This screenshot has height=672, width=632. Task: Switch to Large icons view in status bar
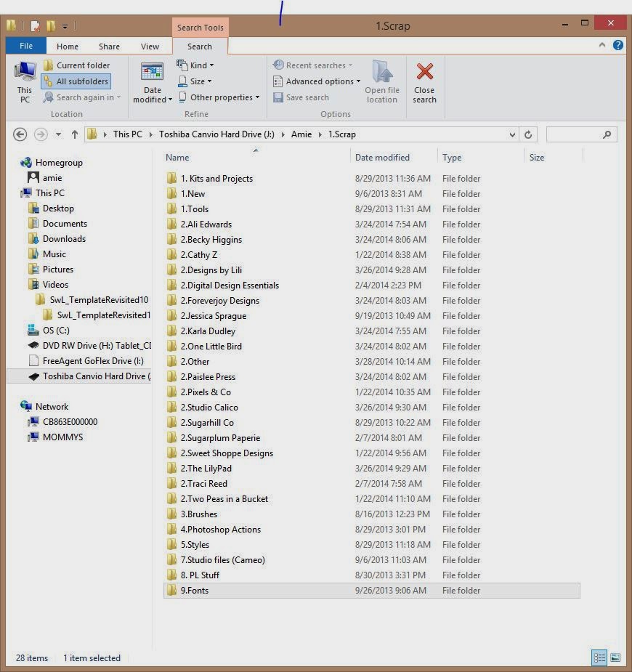tap(615, 657)
